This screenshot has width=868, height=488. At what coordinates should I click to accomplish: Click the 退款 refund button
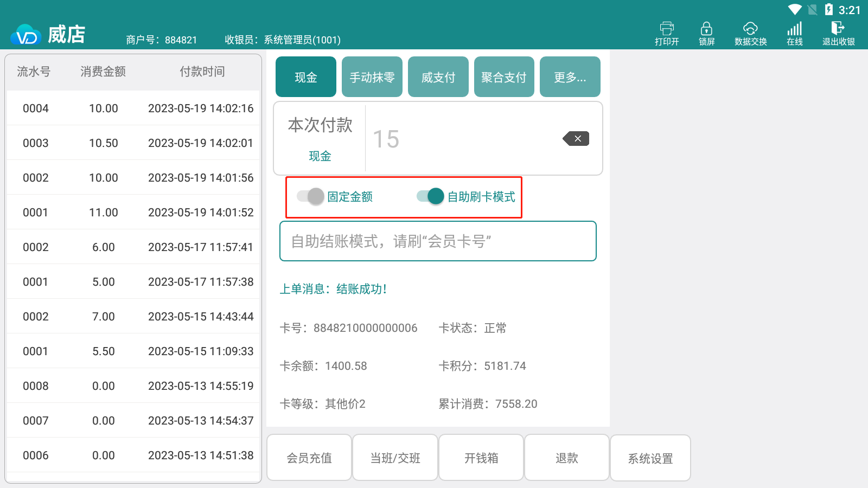point(567,458)
